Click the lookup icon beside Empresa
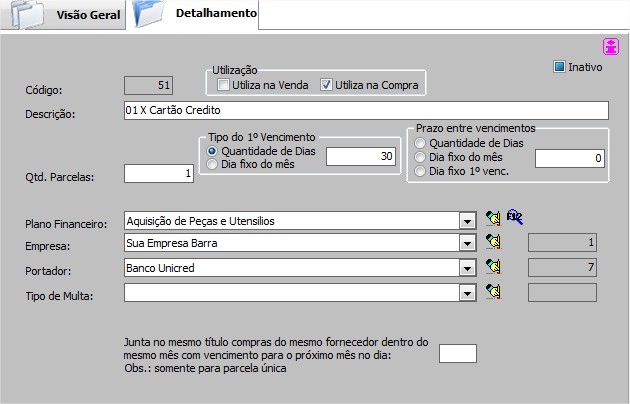This screenshot has height=404, width=630. point(492,242)
